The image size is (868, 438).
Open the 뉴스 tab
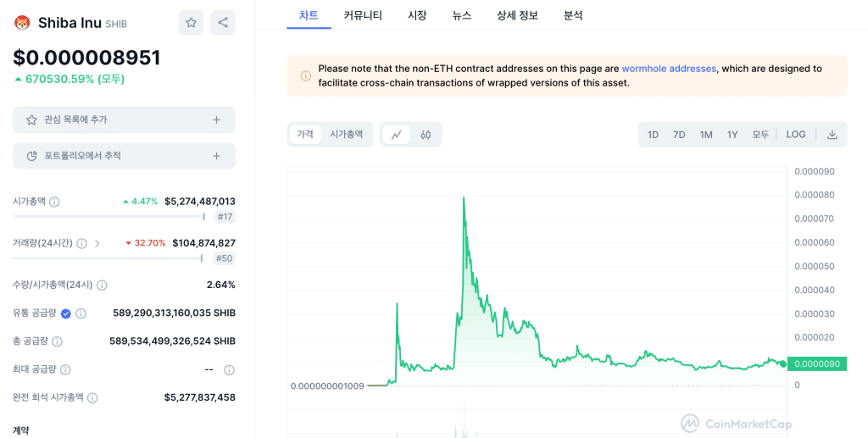pos(462,15)
